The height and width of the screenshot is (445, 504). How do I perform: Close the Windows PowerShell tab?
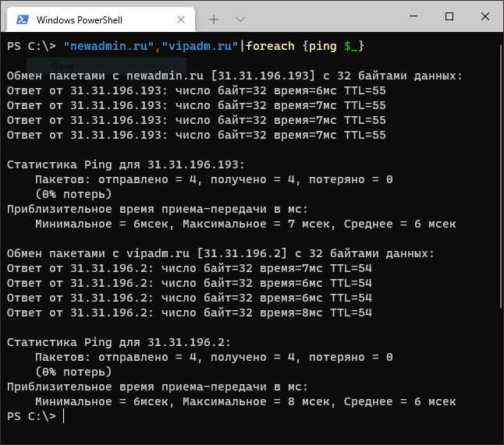(181, 20)
